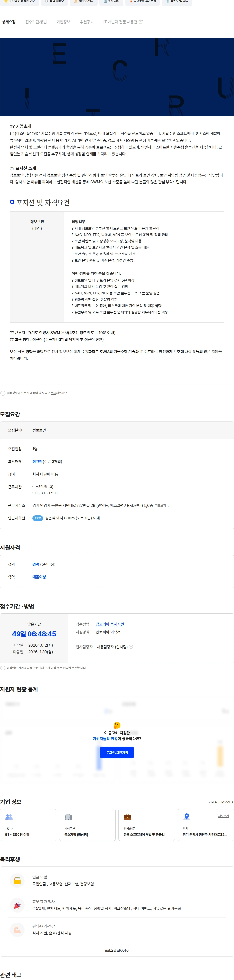Expand 복리후생 더보기
Image resolution: width=234 pixels, height=980 pixels.
(117, 951)
